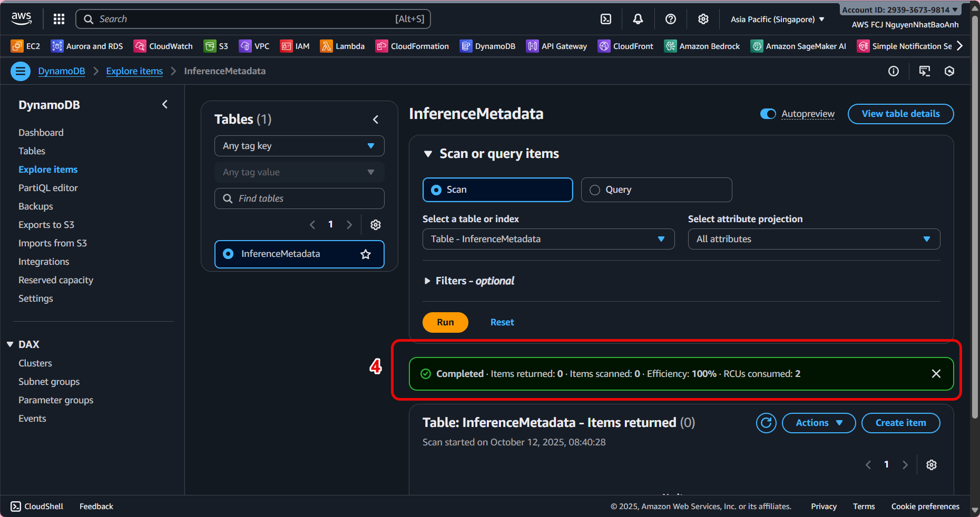The height and width of the screenshot is (517, 980).
Task: Collapse the Scan or query items section
Action: pos(428,154)
